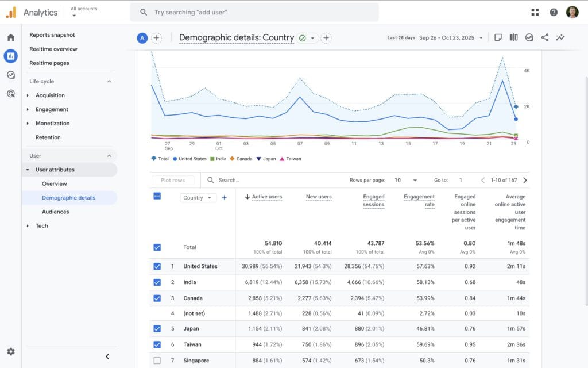Select the Reports icon in the navigation rail
This screenshot has height=368, width=588.
tap(10, 56)
